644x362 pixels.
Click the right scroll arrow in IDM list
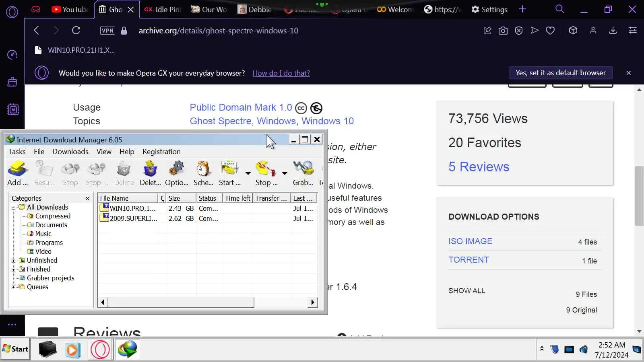313,302
